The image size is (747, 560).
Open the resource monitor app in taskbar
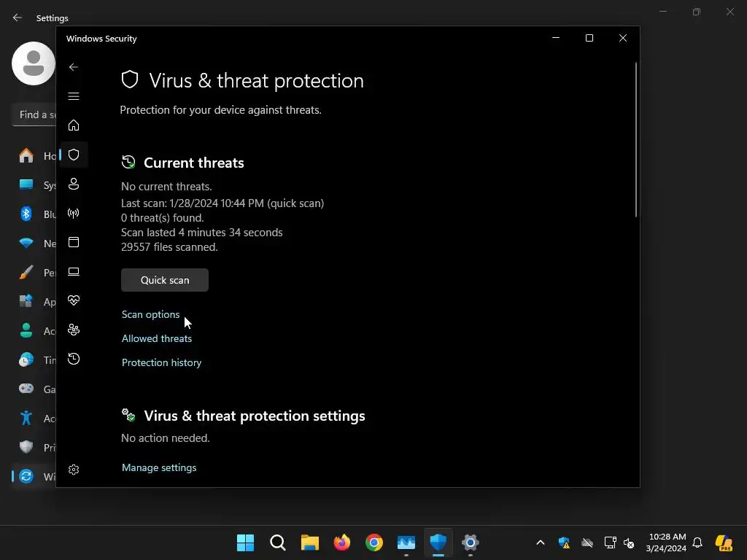(406, 542)
